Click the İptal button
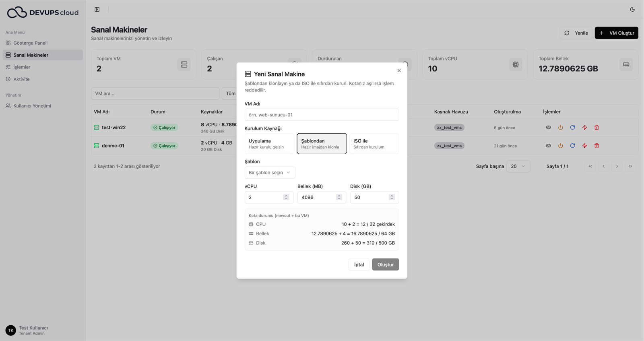Screen dimensions: 644x341 (x=359, y=265)
